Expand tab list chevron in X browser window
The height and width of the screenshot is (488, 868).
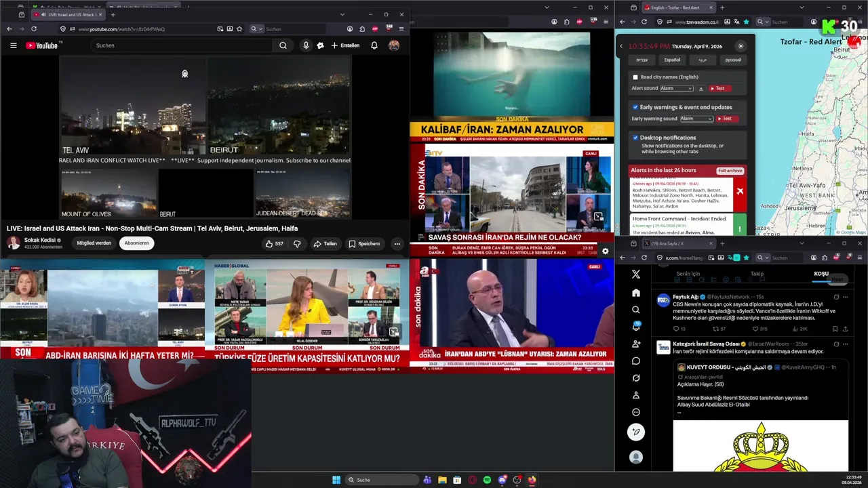pos(802,243)
